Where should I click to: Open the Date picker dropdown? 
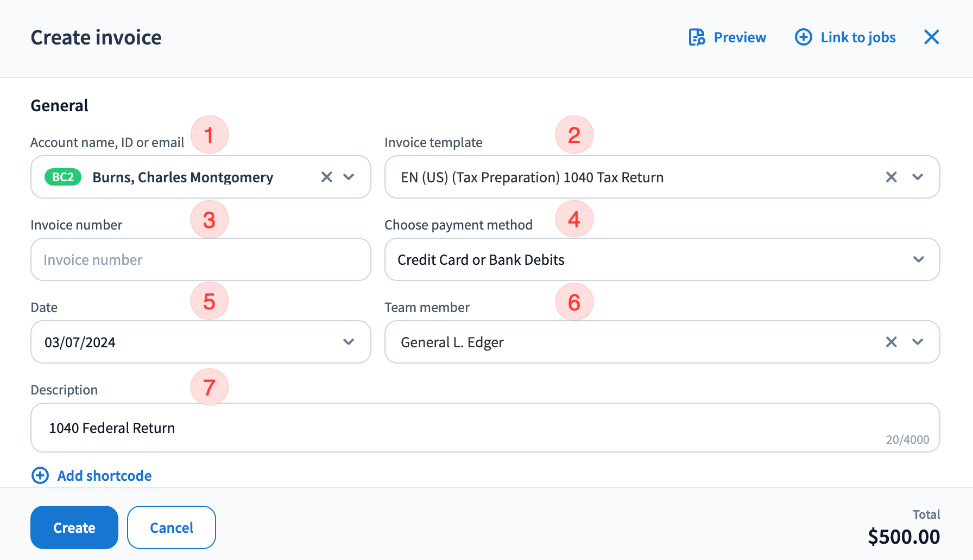point(349,342)
